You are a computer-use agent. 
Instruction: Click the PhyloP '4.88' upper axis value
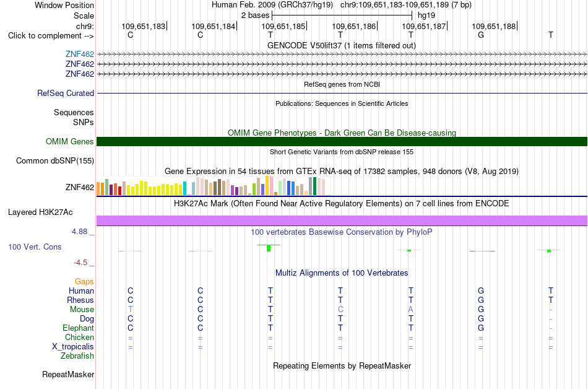tap(79, 232)
